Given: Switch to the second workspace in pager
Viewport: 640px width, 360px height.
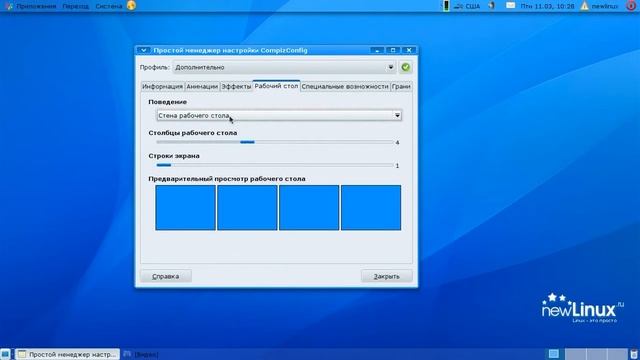Looking at the screenshot, I should [575, 354].
